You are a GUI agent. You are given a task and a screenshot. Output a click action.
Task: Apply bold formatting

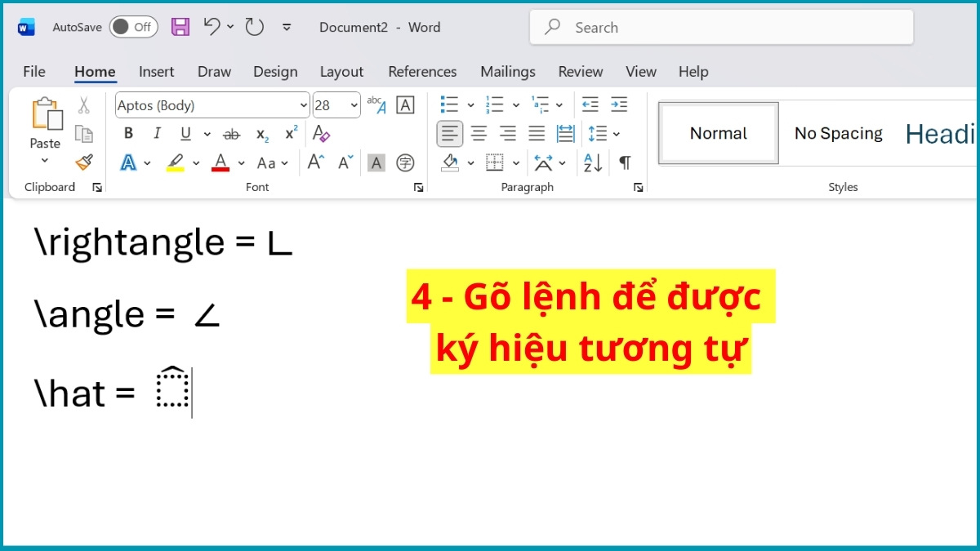click(x=128, y=133)
